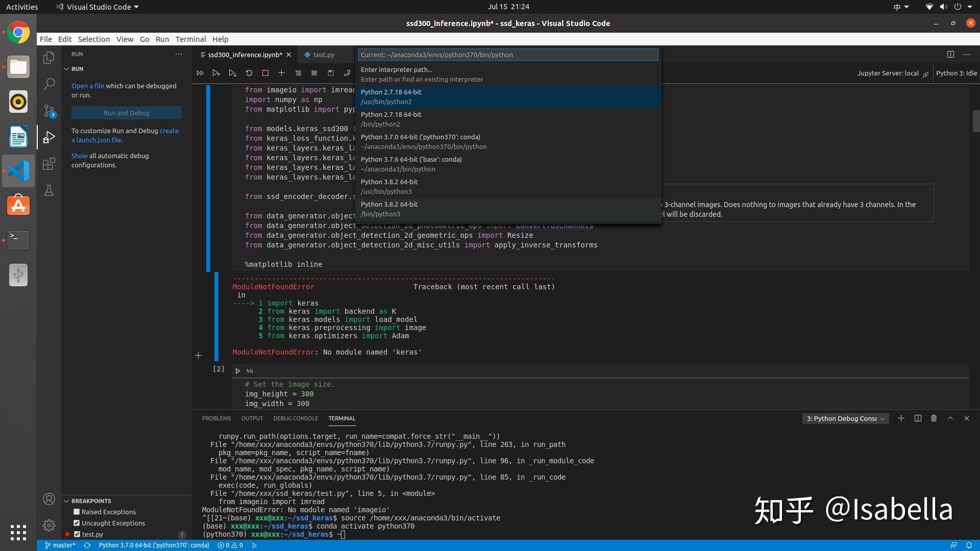The width and height of the screenshot is (980, 551).
Task: Switch to the test.py tab
Action: coord(323,55)
